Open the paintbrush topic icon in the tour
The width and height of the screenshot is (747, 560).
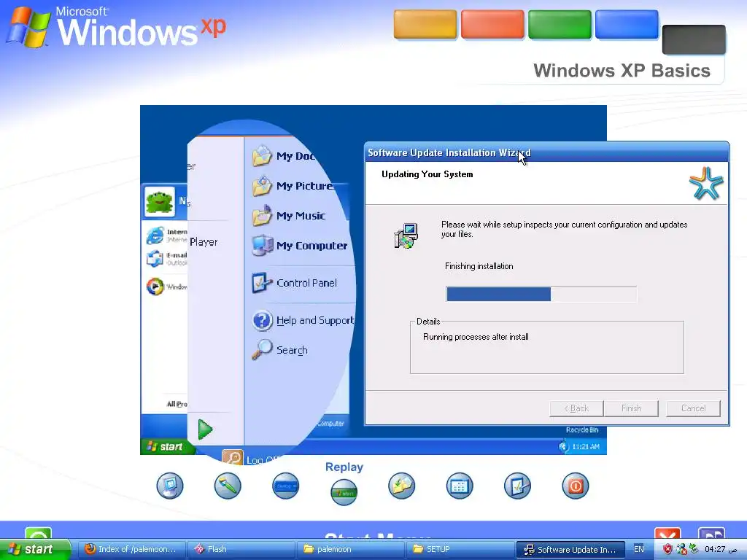228,486
